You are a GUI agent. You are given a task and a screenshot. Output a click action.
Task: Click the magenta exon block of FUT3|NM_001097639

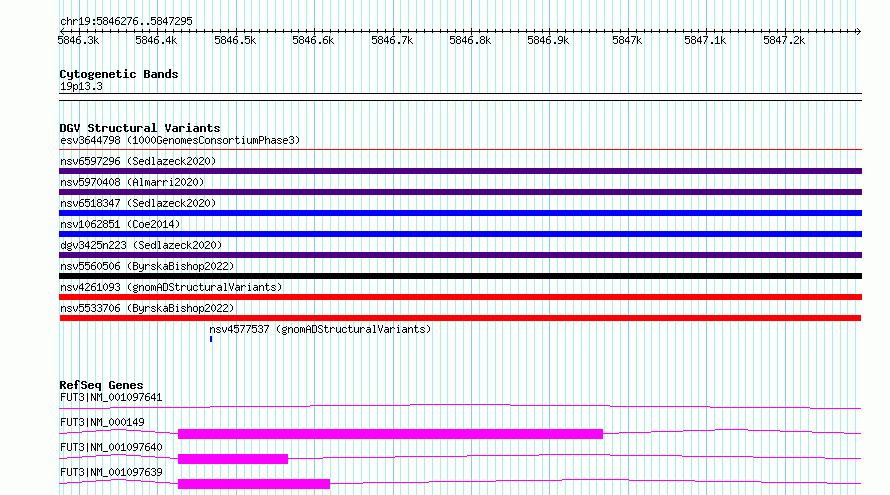[x=254, y=484]
